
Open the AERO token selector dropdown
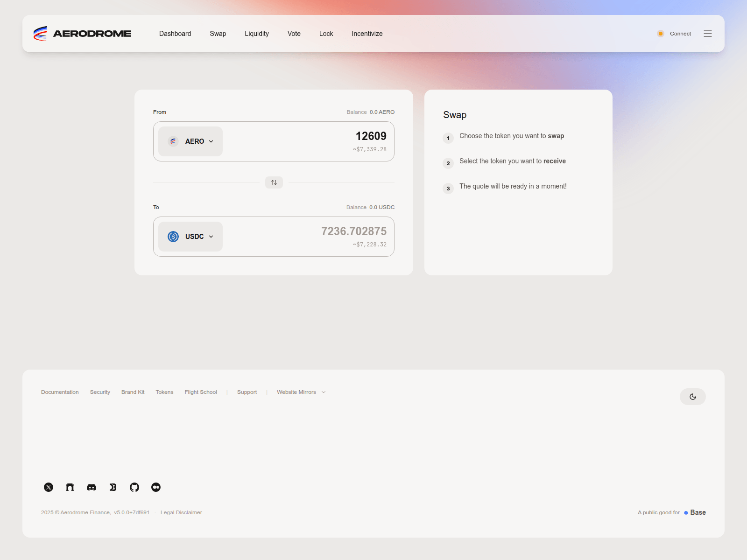(x=190, y=141)
